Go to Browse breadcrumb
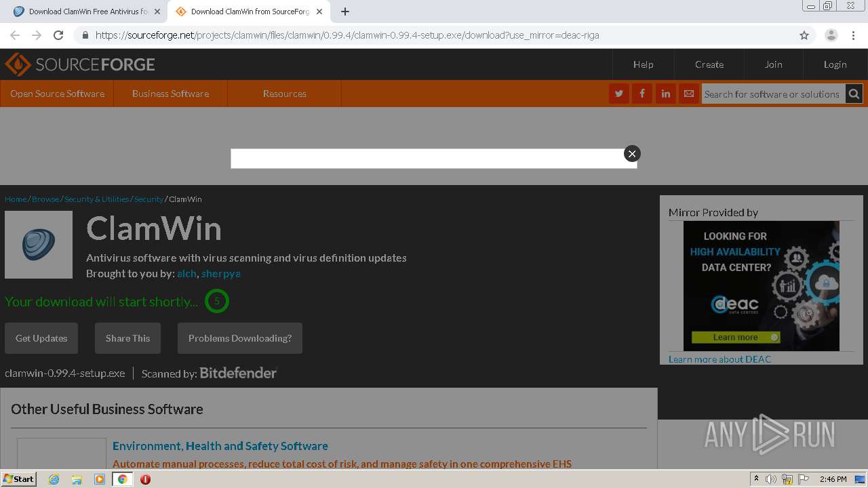This screenshot has width=868, height=488. [x=45, y=199]
